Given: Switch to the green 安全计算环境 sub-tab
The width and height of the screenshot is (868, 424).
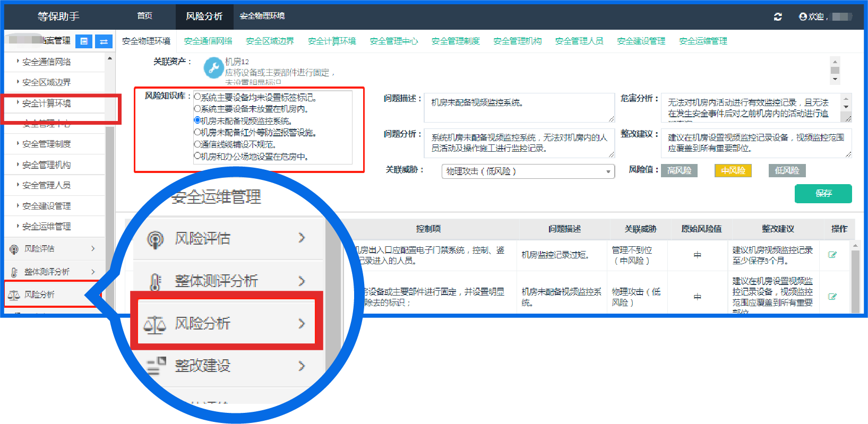Looking at the screenshot, I should [332, 41].
